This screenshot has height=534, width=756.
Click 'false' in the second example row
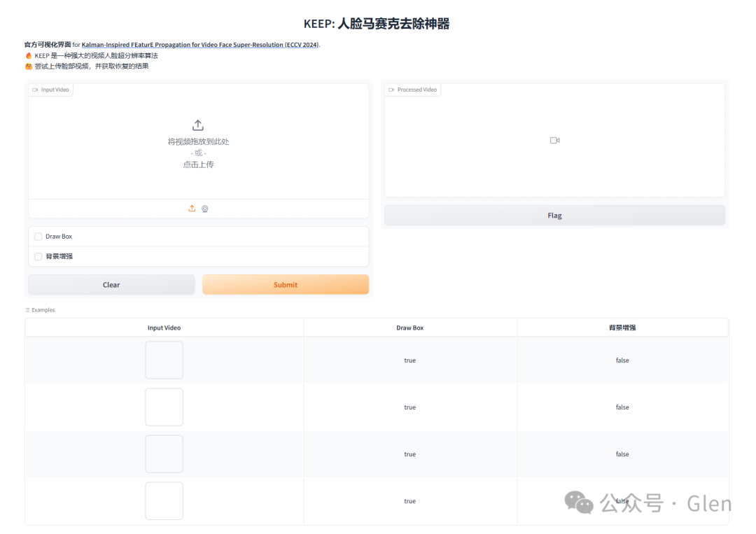(622, 407)
